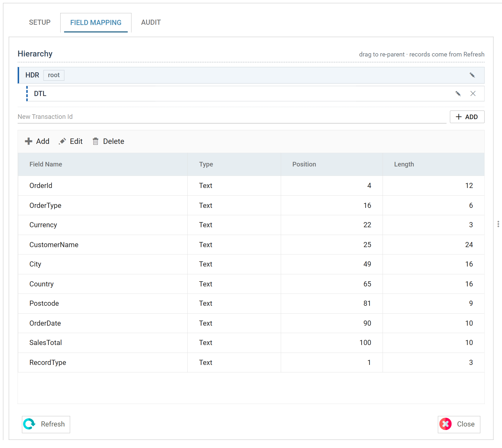
Task: Sort by the Type column header
Action: coord(234,164)
